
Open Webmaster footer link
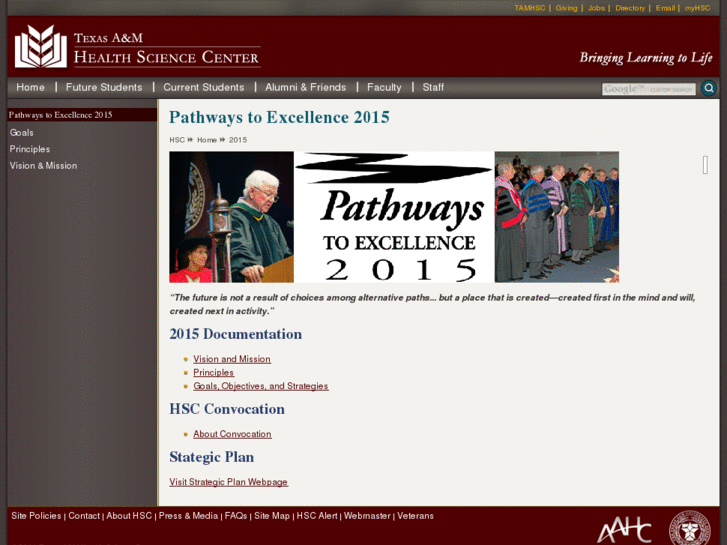click(367, 516)
